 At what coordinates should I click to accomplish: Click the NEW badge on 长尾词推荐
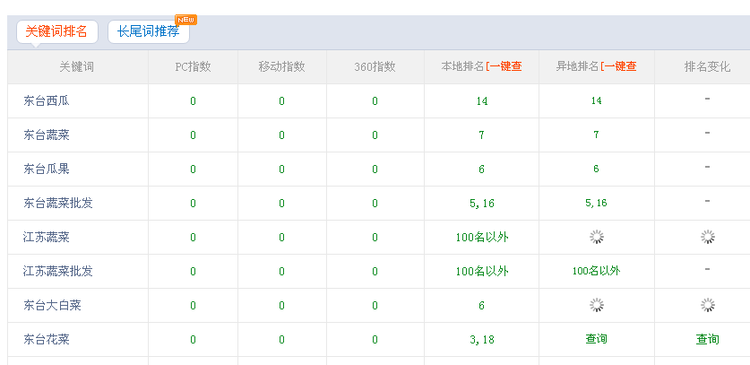[x=186, y=20]
